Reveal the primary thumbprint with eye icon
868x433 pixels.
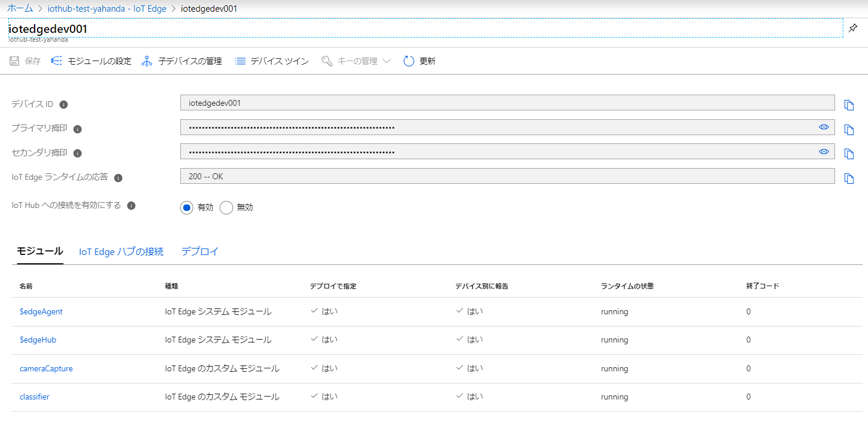(x=824, y=127)
